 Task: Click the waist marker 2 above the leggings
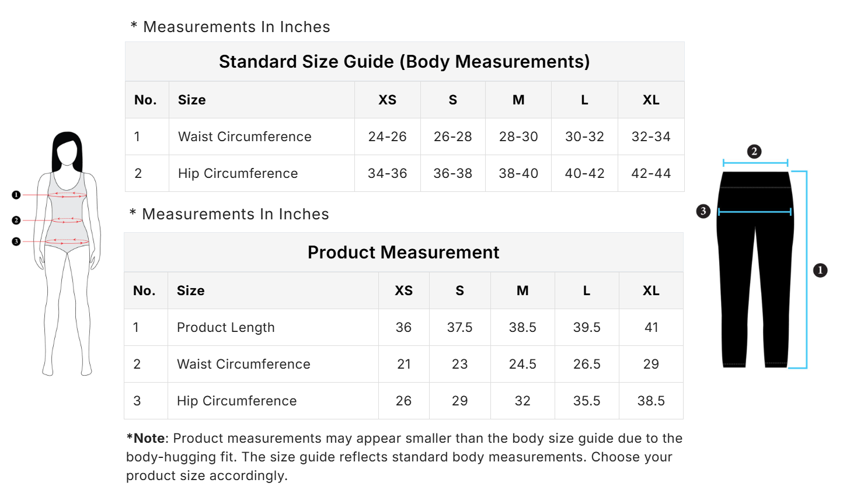pos(754,152)
